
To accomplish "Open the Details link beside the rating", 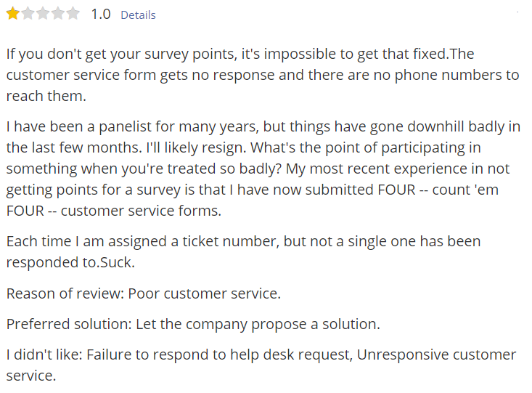I will pos(138,15).
